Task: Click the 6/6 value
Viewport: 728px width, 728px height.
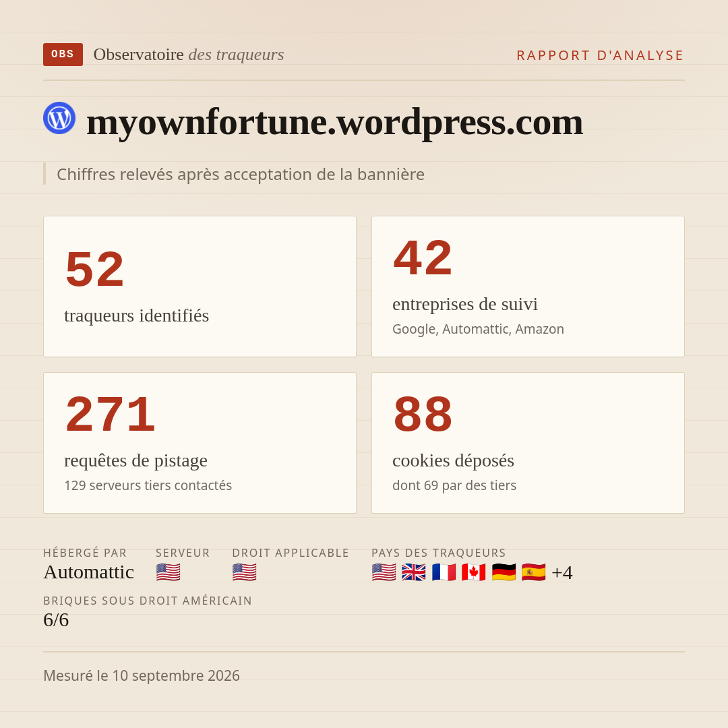Action: [x=56, y=620]
